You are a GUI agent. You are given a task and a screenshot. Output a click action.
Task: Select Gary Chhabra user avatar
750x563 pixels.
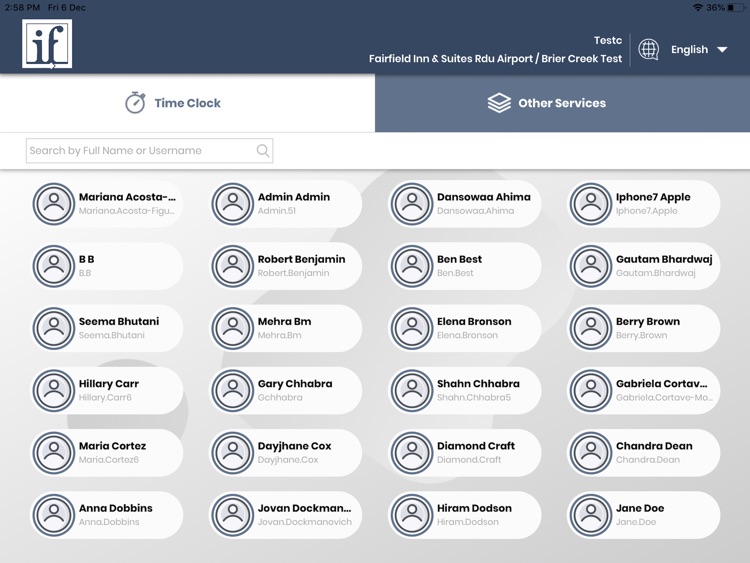(x=233, y=390)
